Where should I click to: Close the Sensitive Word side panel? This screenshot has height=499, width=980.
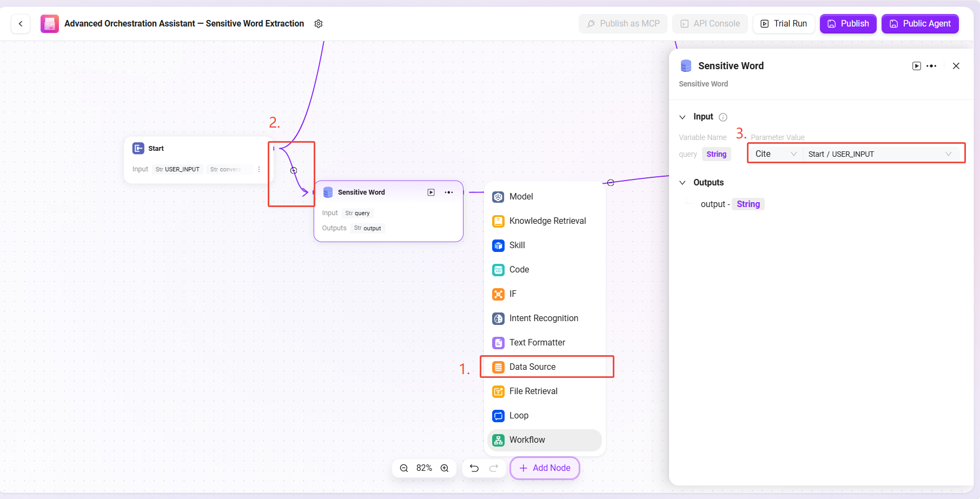[956, 66]
